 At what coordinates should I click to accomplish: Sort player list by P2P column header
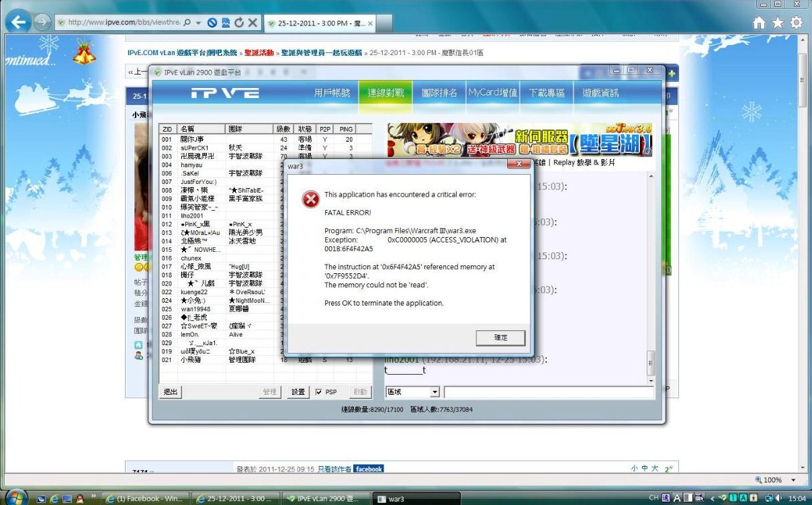coord(324,129)
